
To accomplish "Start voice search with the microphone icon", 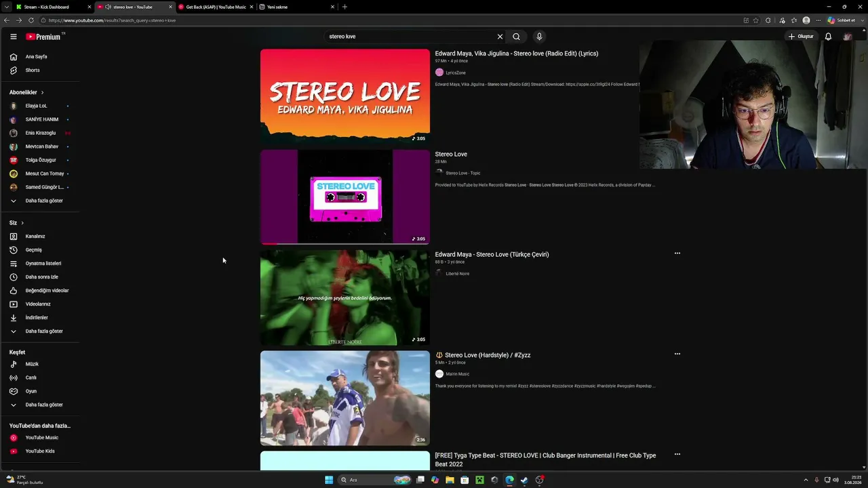I will click(539, 37).
